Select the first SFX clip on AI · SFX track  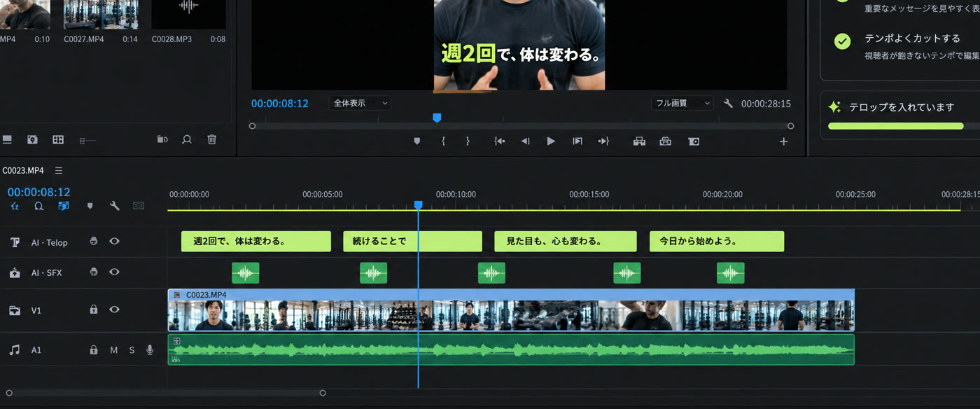click(x=246, y=272)
